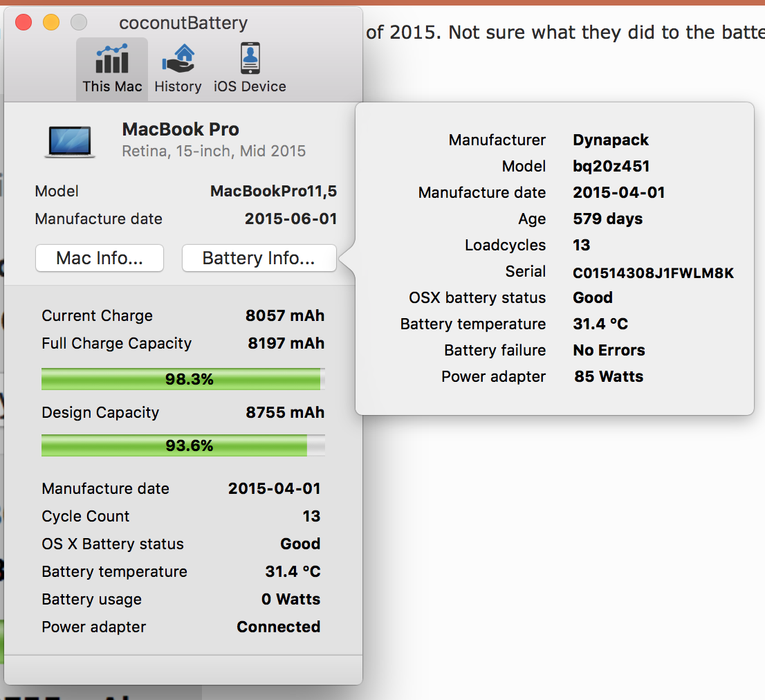765x700 pixels.
Task: Click the Battery Info... button
Action: pyautogui.click(x=259, y=257)
